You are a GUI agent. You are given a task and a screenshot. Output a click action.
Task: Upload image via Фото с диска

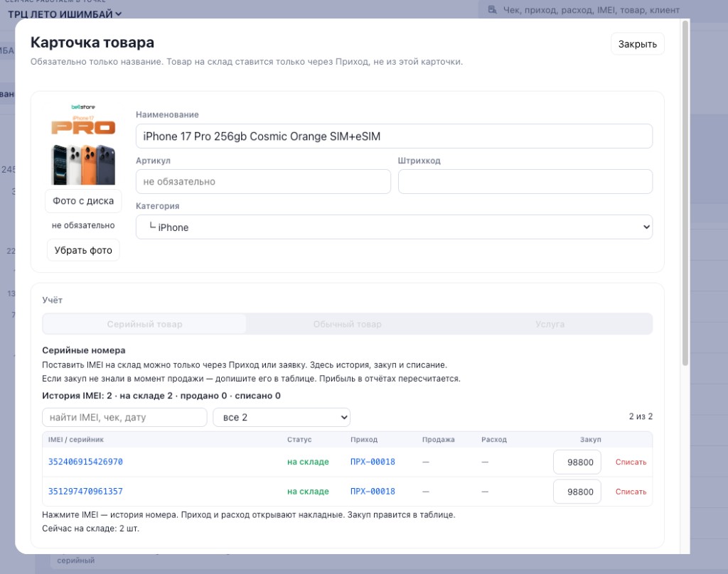pyautogui.click(x=83, y=201)
